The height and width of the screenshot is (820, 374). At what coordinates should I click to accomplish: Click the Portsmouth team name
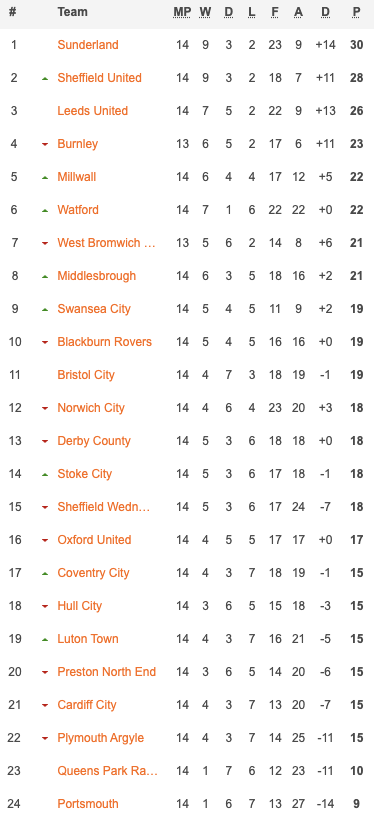[x=88, y=803]
